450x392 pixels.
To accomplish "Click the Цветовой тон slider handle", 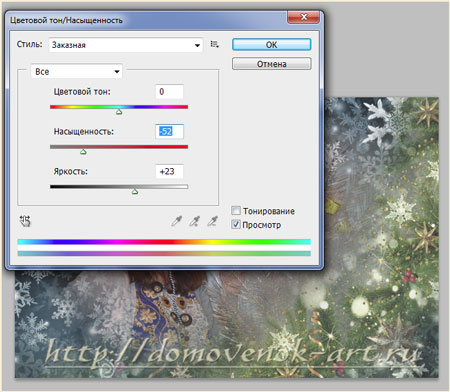I will click(x=119, y=112).
